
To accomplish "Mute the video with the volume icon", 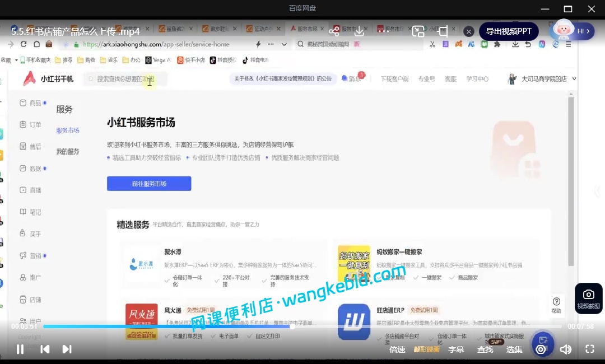I will 566,349.
